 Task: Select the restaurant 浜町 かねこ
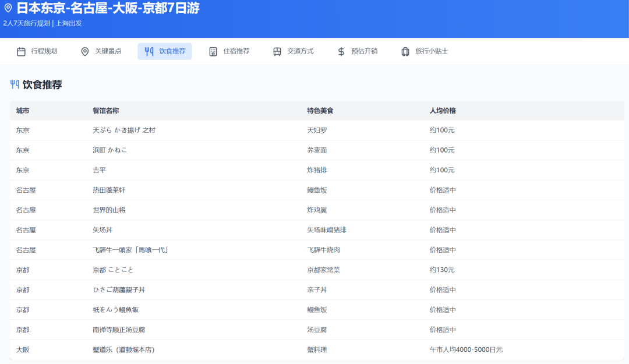pos(110,150)
